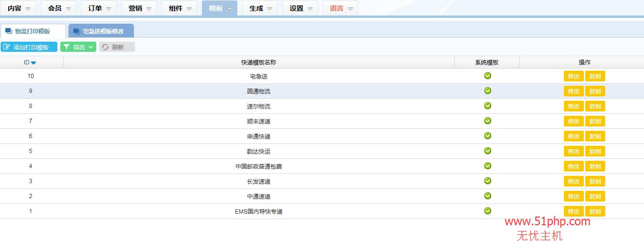The image size is (644, 249).
Task: Click the 快递模板名称 column header
Action: (x=259, y=62)
